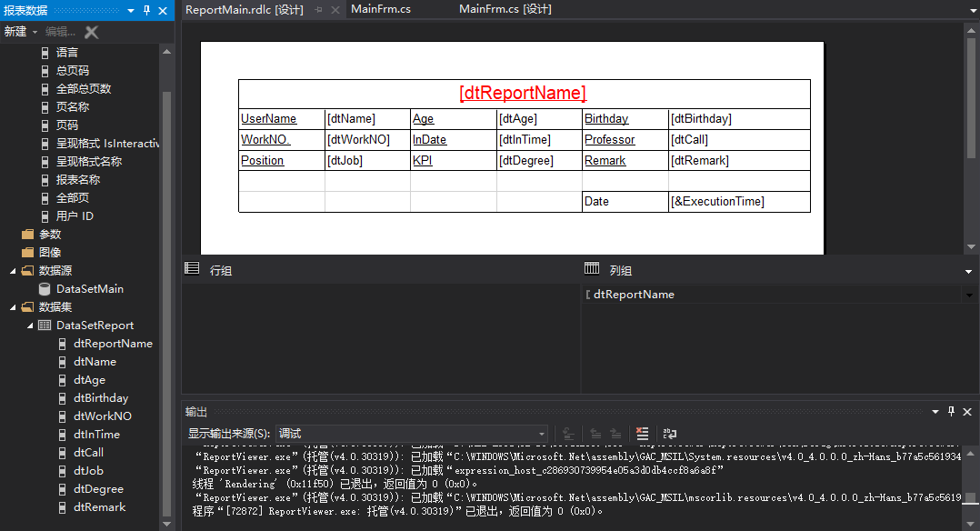Close the 报表数据 panel
The image size is (980, 531).
[x=163, y=10]
